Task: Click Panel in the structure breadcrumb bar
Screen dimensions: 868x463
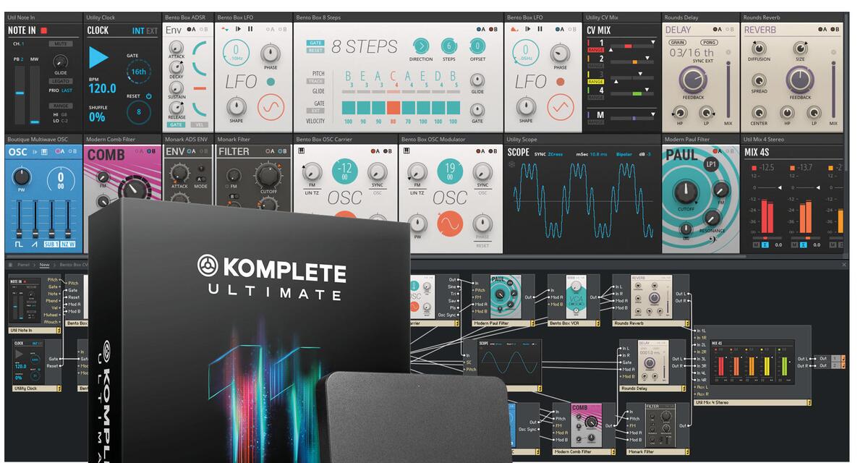Action: 23,265
